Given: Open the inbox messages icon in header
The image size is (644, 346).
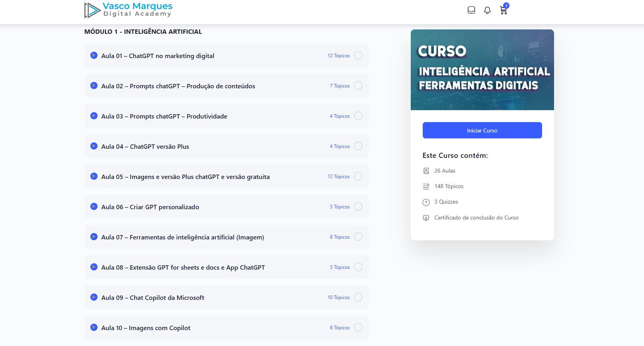Looking at the screenshot, I should pos(471,10).
